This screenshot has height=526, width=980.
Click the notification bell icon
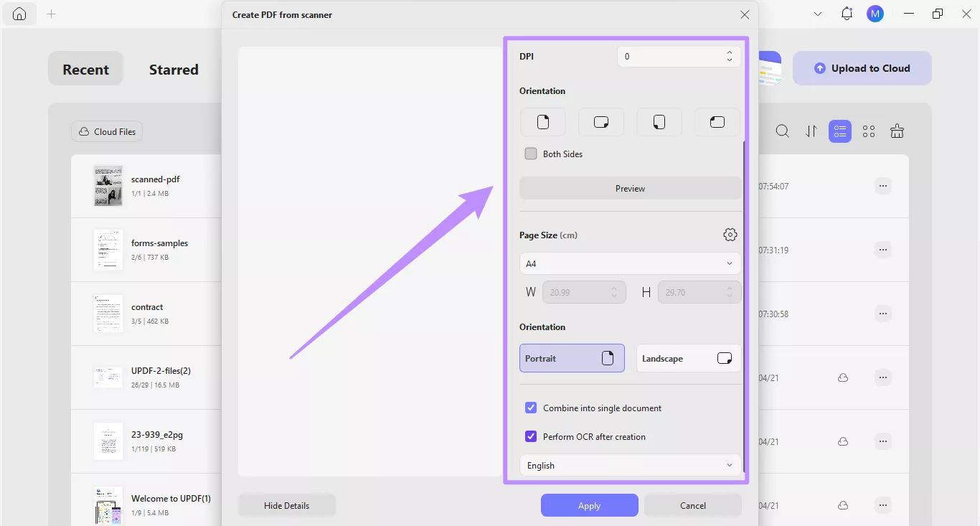pyautogui.click(x=847, y=13)
